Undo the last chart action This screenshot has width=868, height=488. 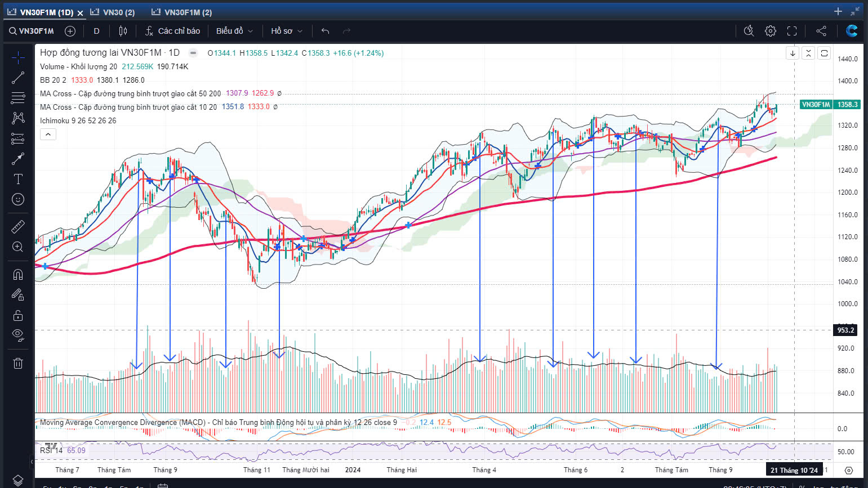325,31
